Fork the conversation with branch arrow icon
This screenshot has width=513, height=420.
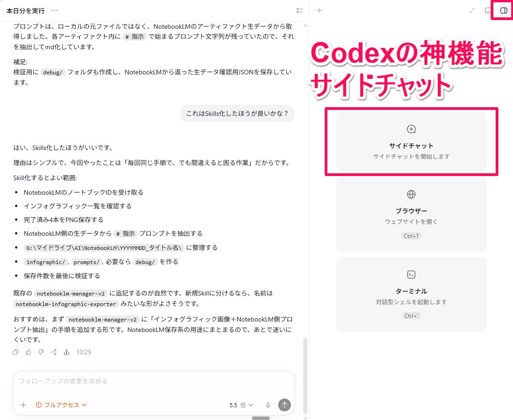coord(54,353)
